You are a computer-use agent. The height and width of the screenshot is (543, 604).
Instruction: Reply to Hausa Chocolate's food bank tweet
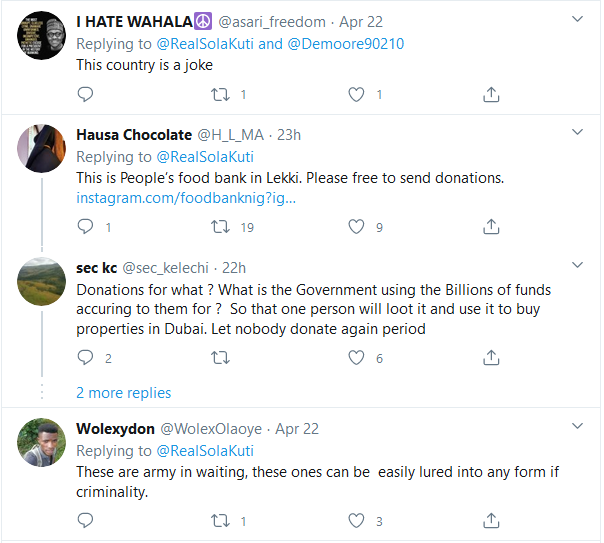(85, 227)
